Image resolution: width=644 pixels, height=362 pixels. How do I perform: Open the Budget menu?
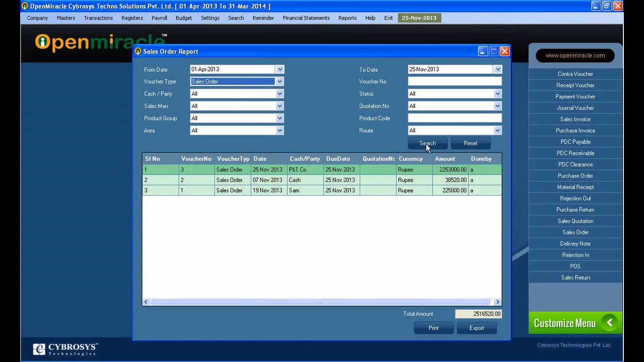pyautogui.click(x=184, y=18)
